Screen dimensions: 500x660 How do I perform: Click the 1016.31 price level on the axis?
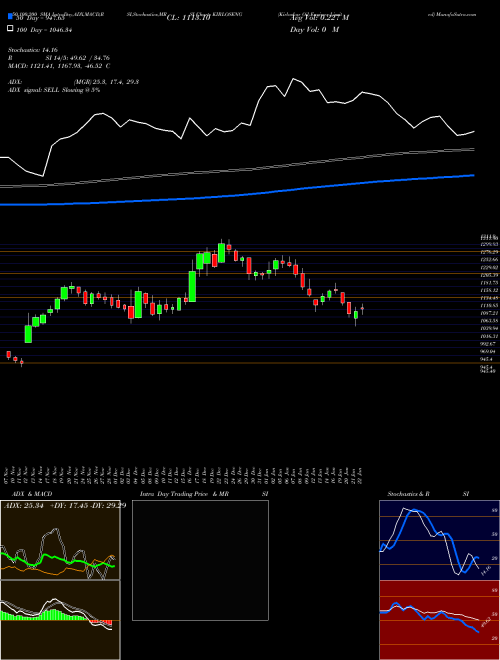pos(489,336)
